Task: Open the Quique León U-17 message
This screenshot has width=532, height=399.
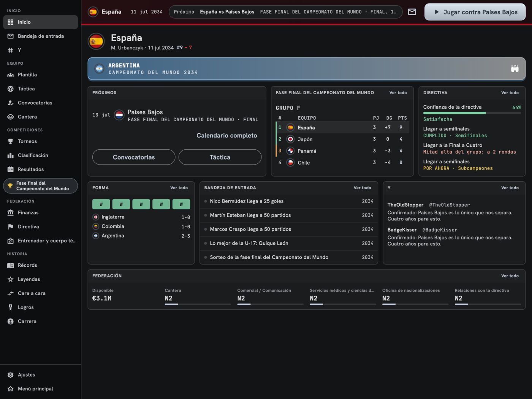Action: click(289, 244)
